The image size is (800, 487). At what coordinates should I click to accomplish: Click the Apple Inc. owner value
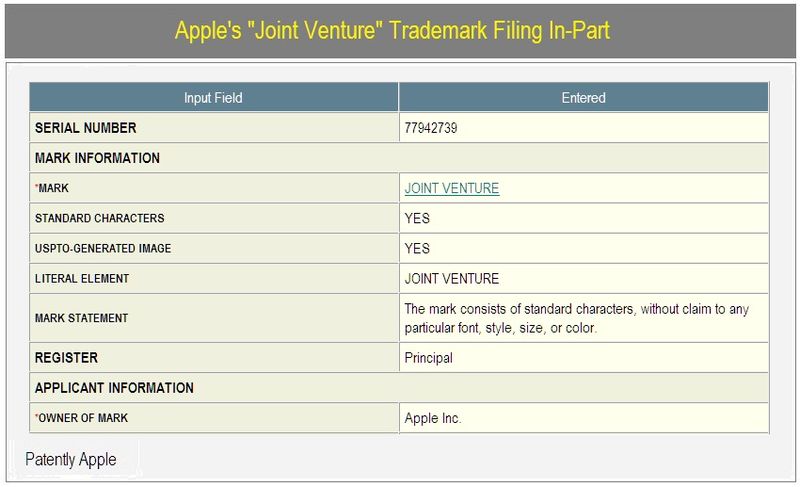(433, 418)
